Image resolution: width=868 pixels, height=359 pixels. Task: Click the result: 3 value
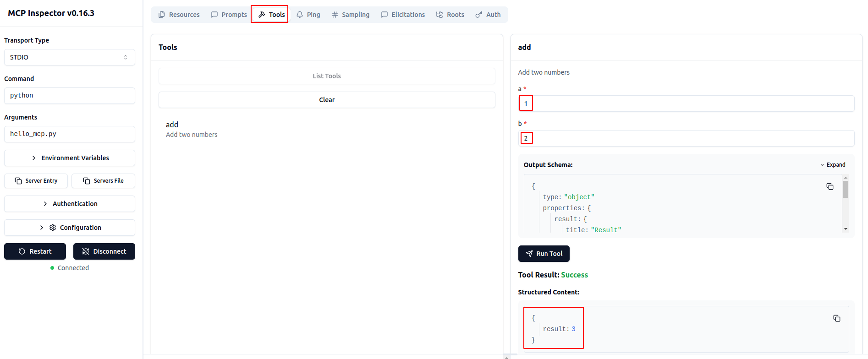tap(559, 329)
